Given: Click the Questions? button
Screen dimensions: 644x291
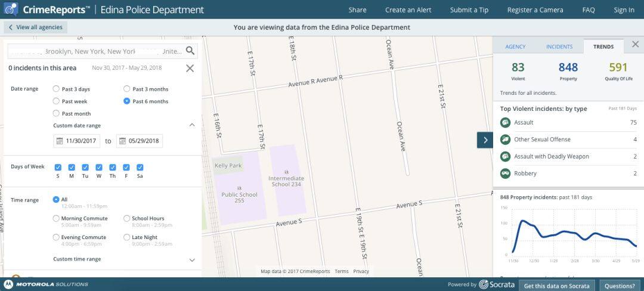Looking at the screenshot, I should [620, 286].
